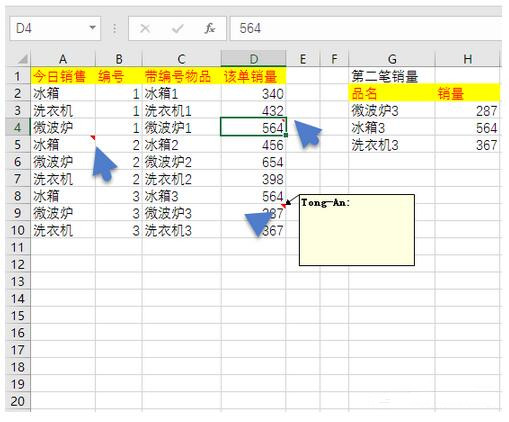Select row 4 header

click(18, 127)
